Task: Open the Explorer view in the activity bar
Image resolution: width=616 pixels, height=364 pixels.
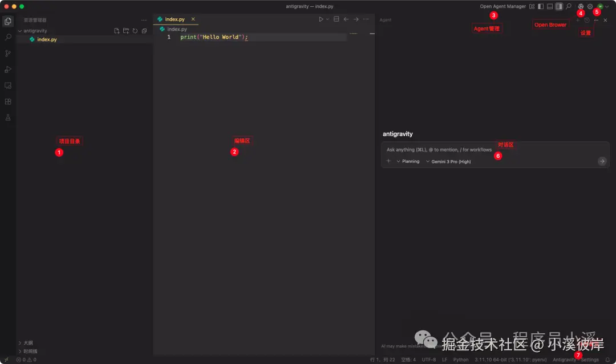Action: click(8, 21)
